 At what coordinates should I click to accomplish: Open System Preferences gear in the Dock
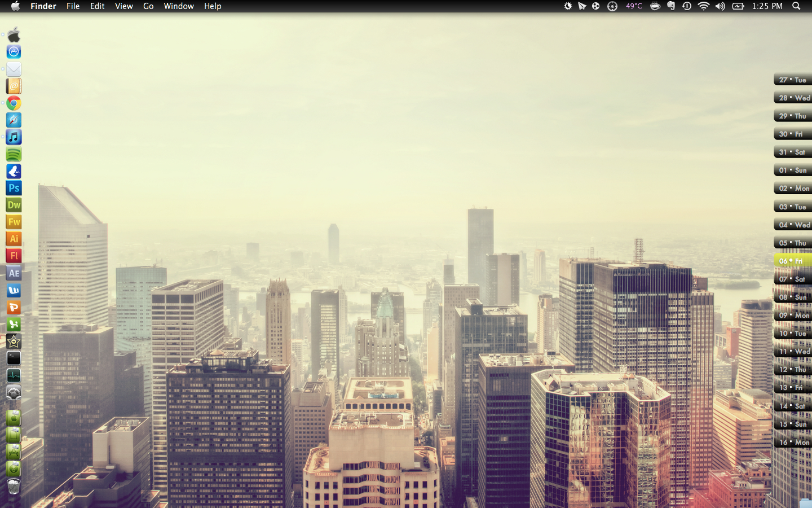click(14, 392)
